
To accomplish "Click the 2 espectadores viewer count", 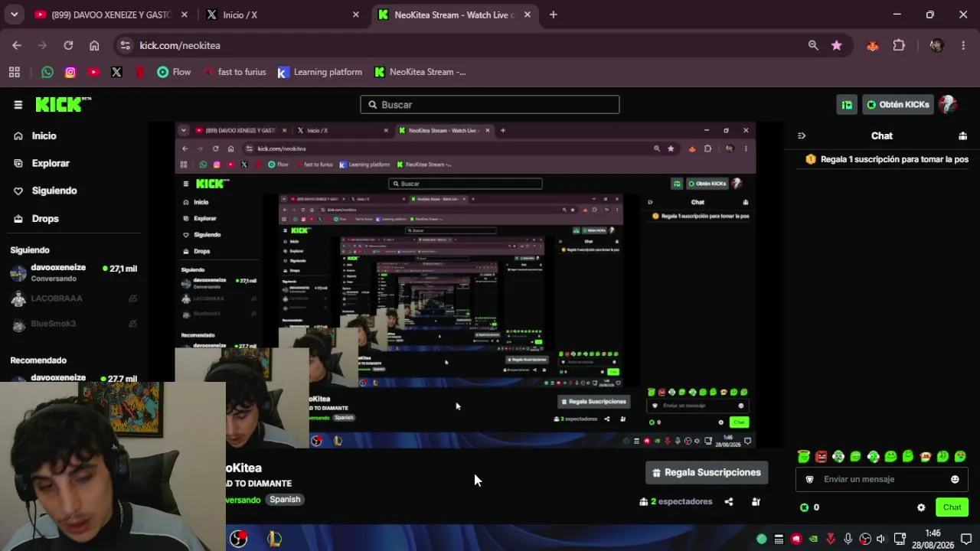I will point(676,502).
